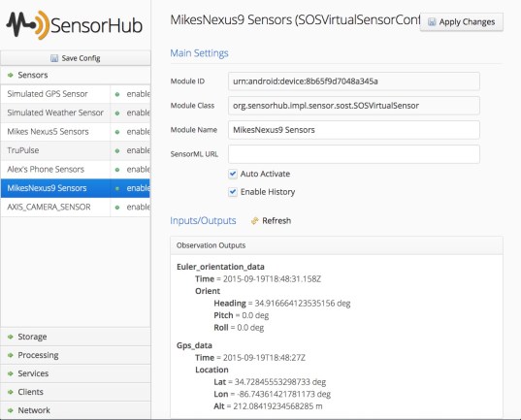Select MikesNexus9 Sensors highlighted row
521x420 pixels.
[76, 188]
